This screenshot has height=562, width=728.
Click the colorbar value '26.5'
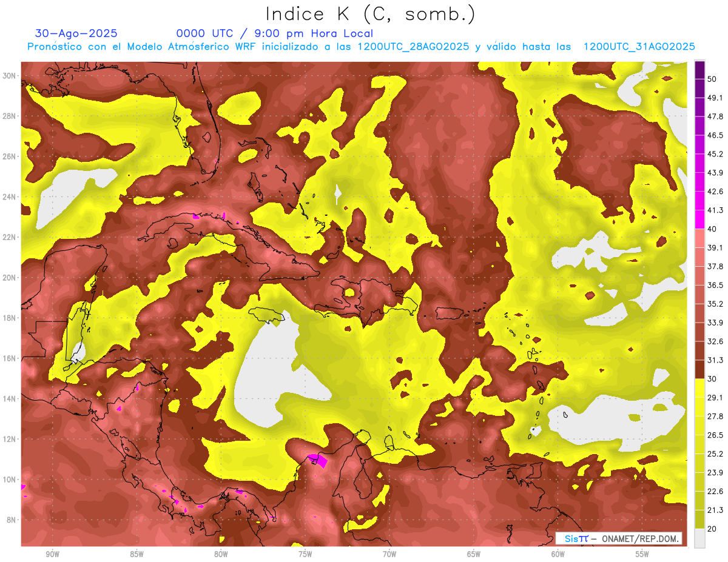pos(715,435)
